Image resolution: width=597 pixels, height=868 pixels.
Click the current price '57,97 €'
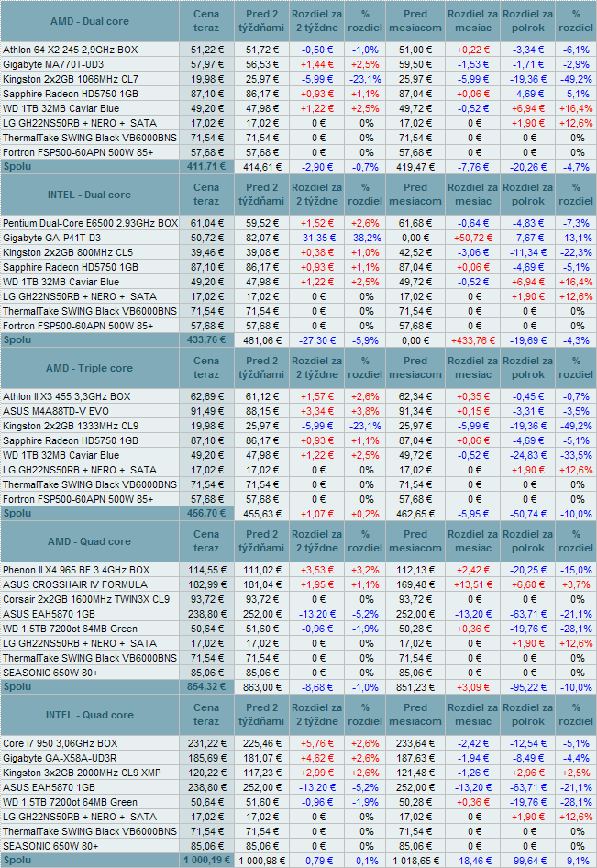(x=207, y=64)
